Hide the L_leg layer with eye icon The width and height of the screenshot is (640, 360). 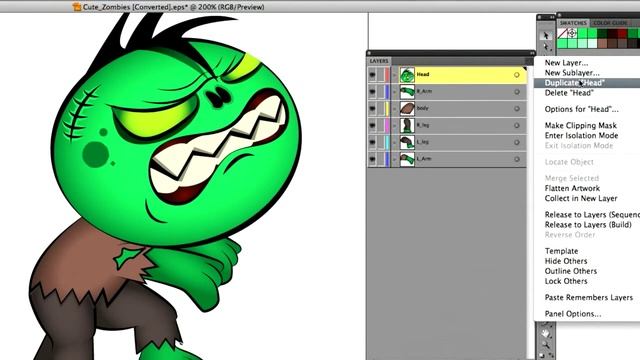(372, 142)
